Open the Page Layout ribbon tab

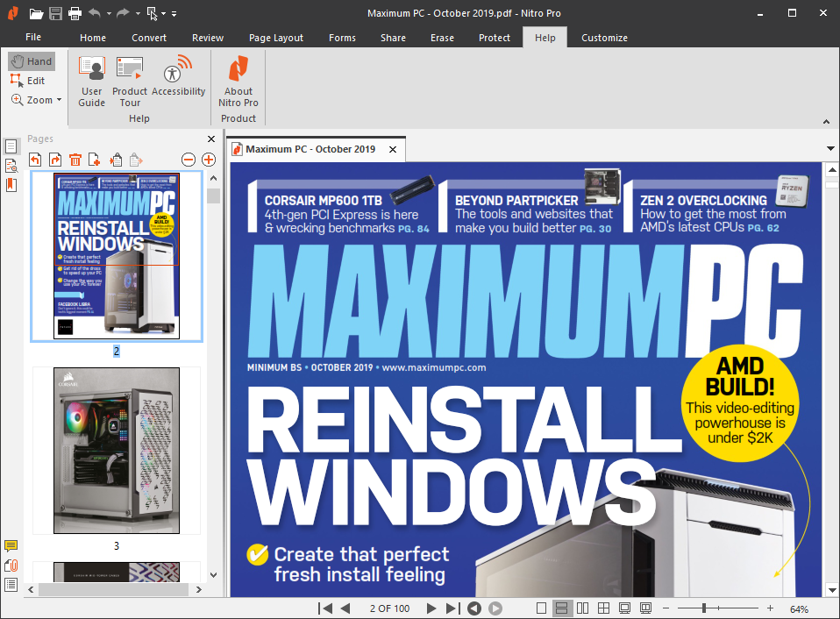[276, 38]
